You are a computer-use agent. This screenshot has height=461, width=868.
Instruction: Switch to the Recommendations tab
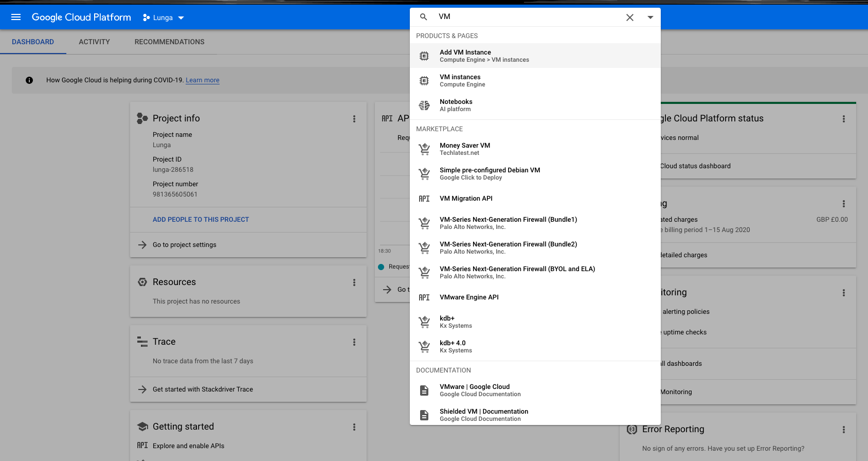click(x=169, y=42)
